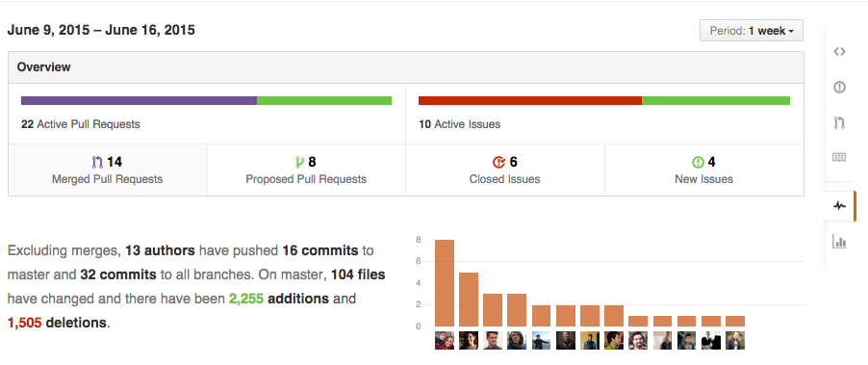The width and height of the screenshot is (868, 365).
Task: Click the first contributor avatar under chart
Action: (x=445, y=340)
